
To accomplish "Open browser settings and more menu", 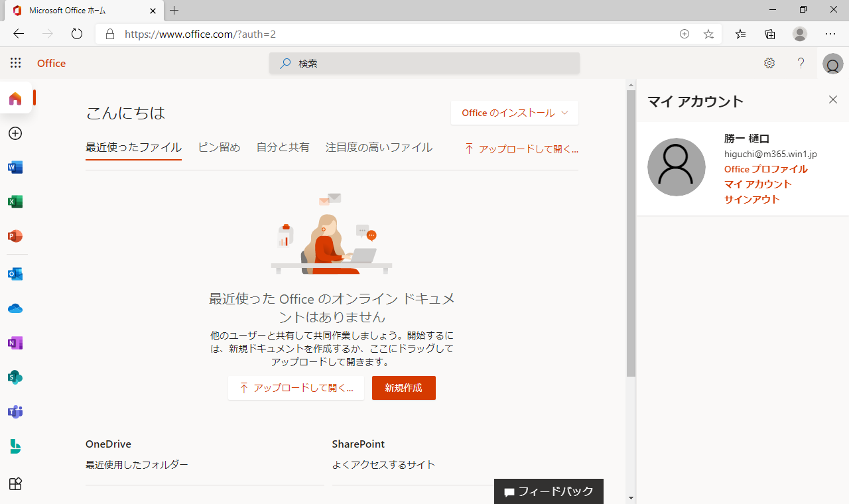I will click(x=830, y=34).
